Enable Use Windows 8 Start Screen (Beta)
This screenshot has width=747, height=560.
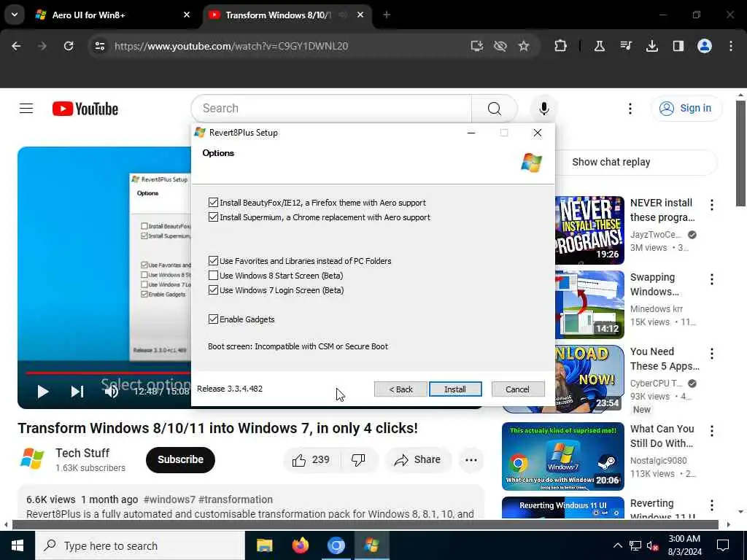pyautogui.click(x=214, y=275)
